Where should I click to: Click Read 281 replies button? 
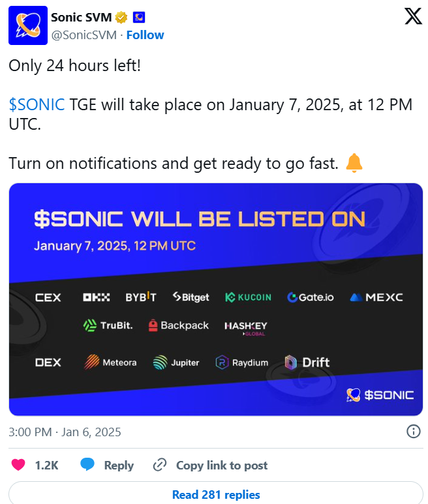click(216, 494)
